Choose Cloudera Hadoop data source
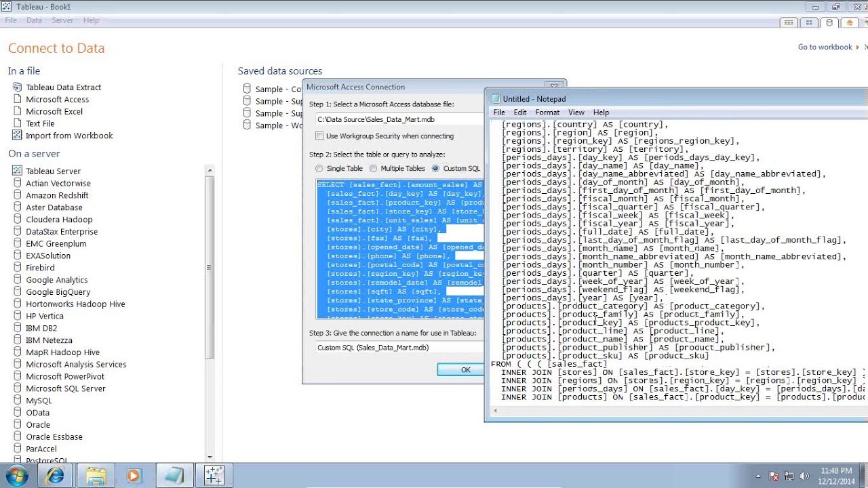The height and width of the screenshot is (488, 868). [59, 220]
